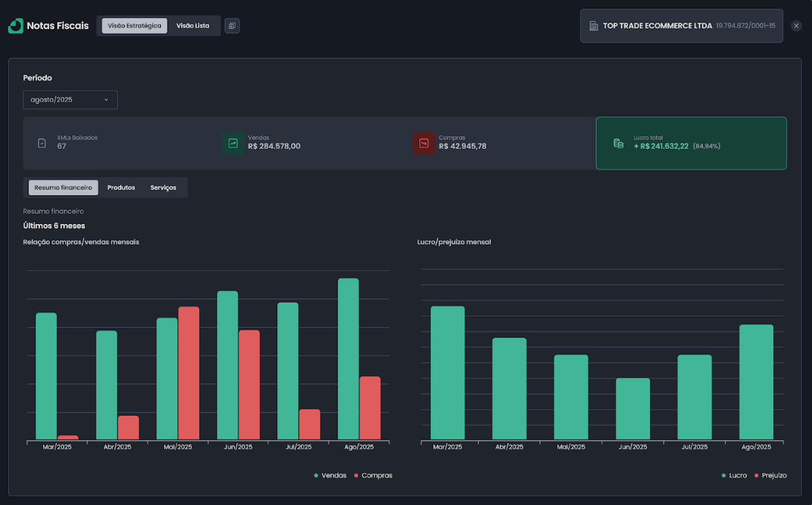Open the agosto/2025 period dropdown
The image size is (812, 505).
pos(70,100)
